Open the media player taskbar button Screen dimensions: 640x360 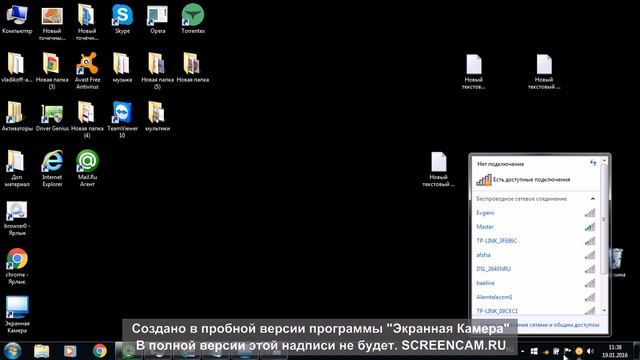coord(70,351)
